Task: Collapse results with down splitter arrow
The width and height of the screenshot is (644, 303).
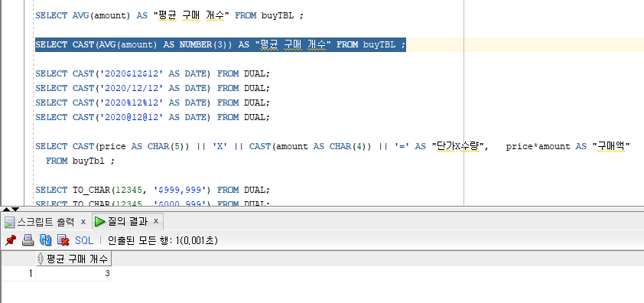Action: pyautogui.click(x=15, y=209)
